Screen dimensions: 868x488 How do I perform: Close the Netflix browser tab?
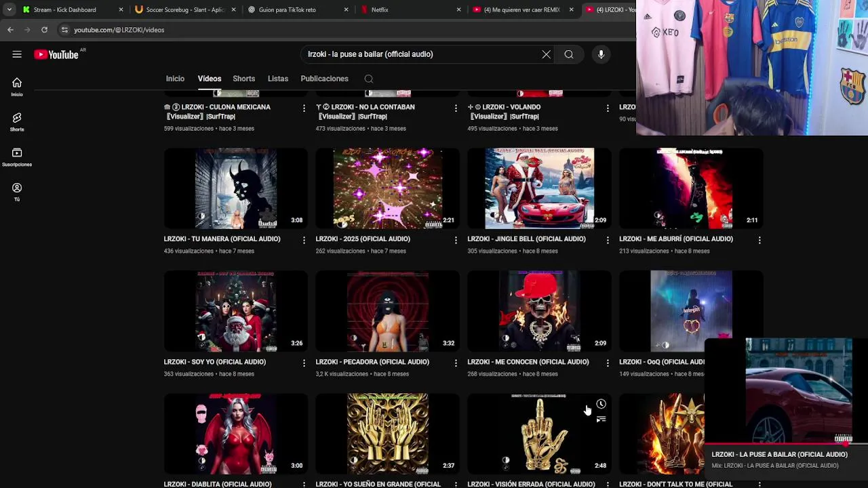click(x=458, y=9)
